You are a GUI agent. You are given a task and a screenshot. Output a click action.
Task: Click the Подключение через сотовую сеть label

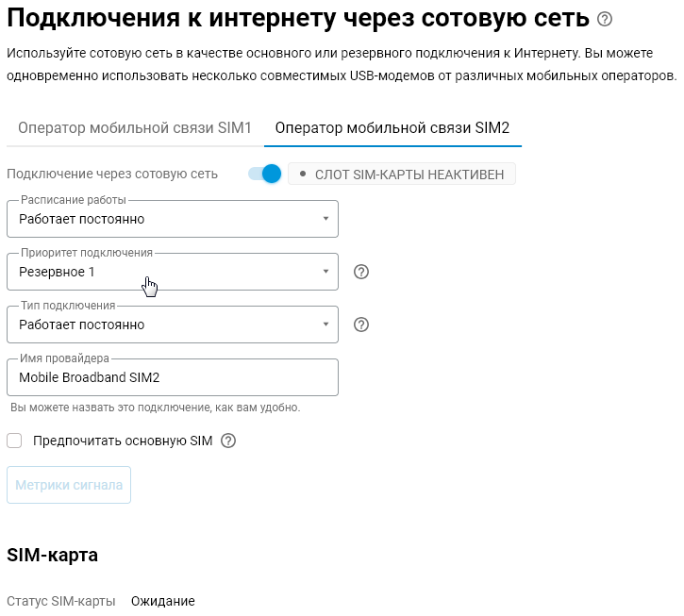tap(112, 175)
